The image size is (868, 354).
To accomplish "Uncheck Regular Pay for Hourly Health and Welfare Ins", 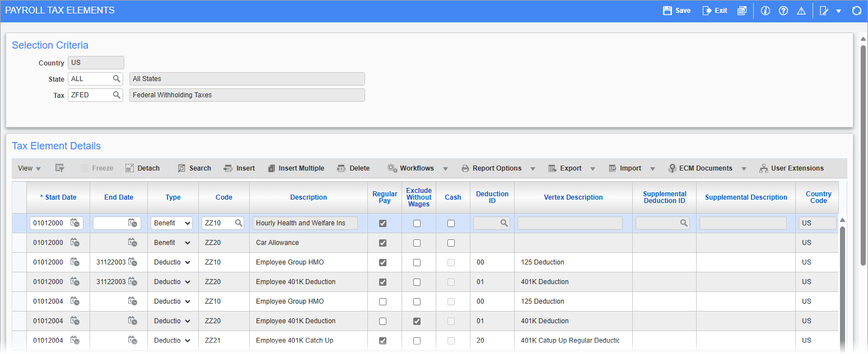I will coord(383,223).
